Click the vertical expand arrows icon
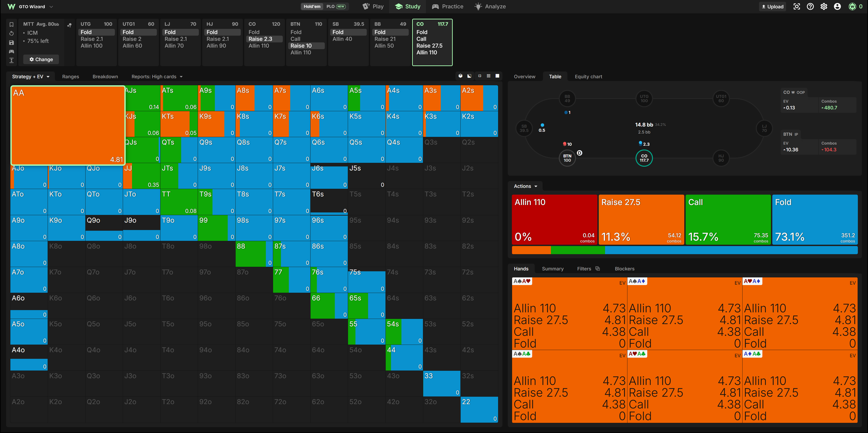Viewport: 868px width, 433px height. pyautogui.click(x=12, y=60)
